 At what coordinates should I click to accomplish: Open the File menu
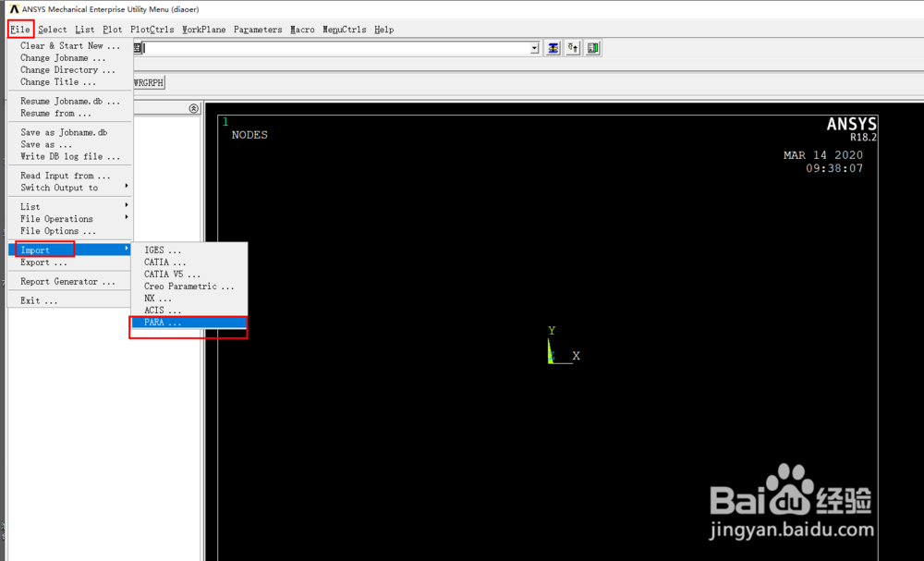pos(20,30)
